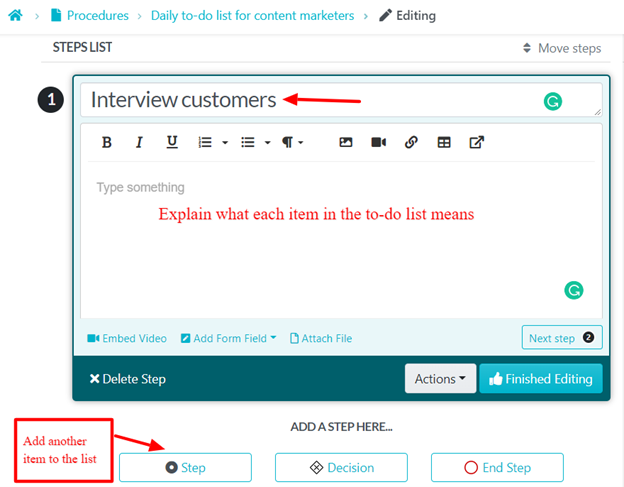The height and width of the screenshot is (487, 624).
Task: Add a Decision step
Action: point(341,468)
